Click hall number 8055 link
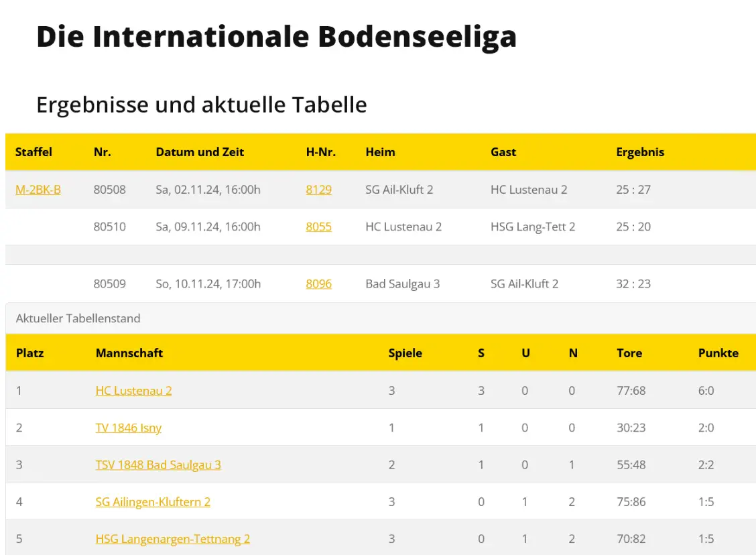This screenshot has width=756, height=557. tap(318, 227)
